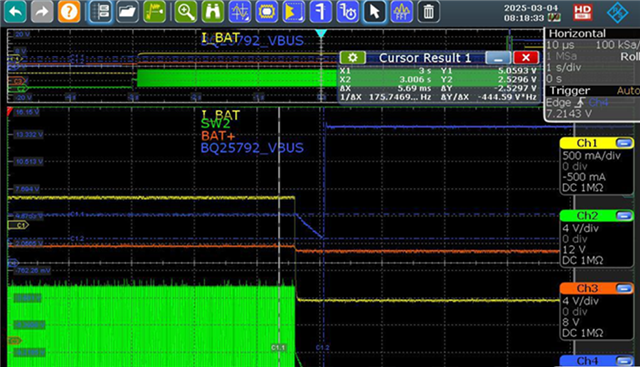640x367 pixels.
Task: Select the yellow C1 channel ground marker
Action: coord(18,225)
